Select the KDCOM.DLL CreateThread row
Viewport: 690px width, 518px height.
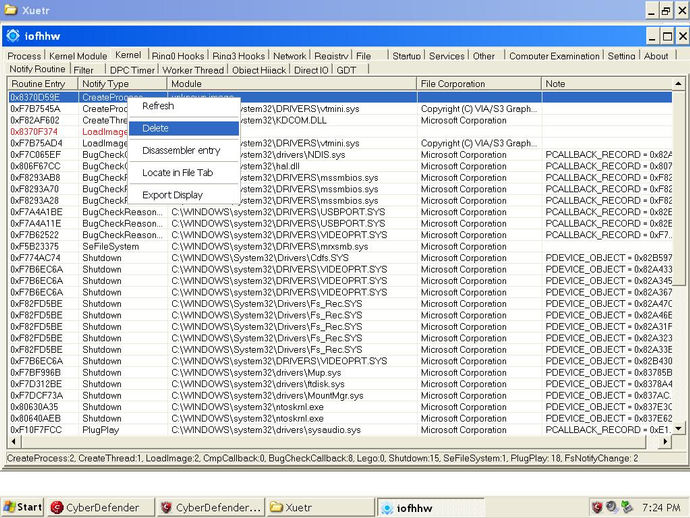(340, 120)
